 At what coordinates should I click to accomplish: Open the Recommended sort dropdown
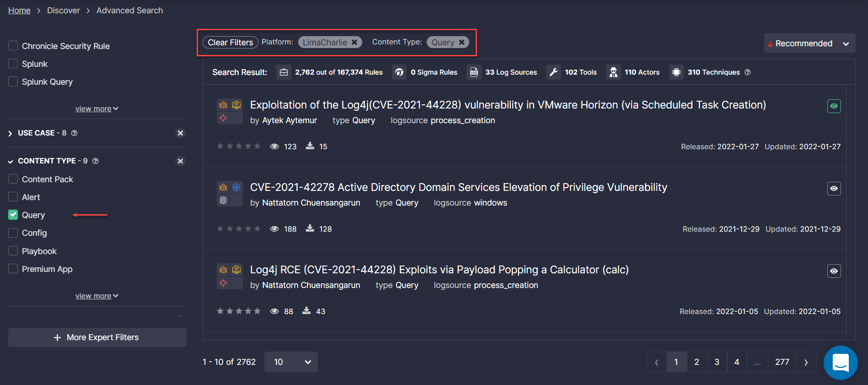809,43
